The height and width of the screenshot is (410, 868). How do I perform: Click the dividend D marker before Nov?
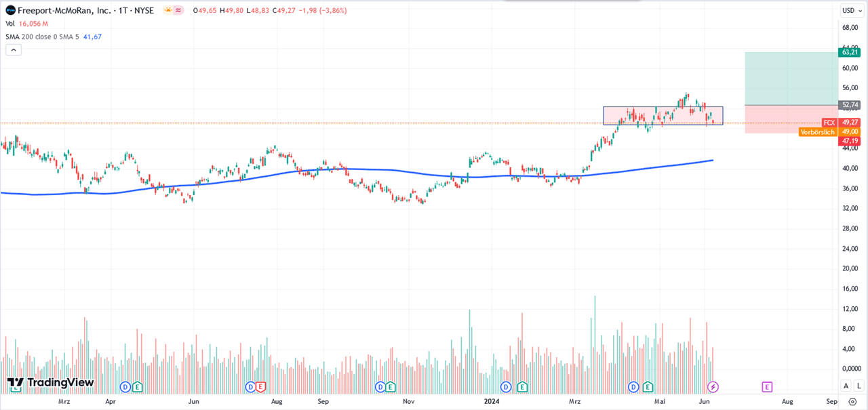pyautogui.click(x=380, y=387)
